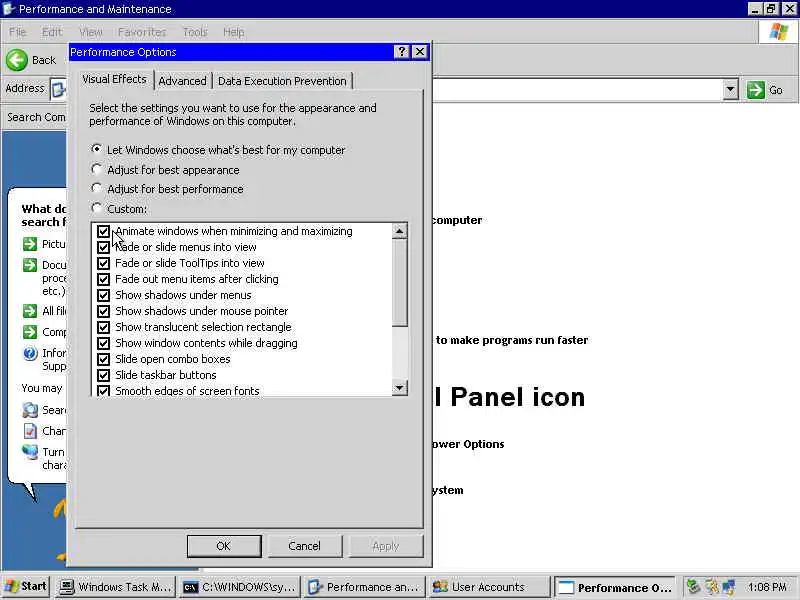Click the help question mark in the Performance Options title bar
Screen dimensions: 800x600
click(402, 52)
